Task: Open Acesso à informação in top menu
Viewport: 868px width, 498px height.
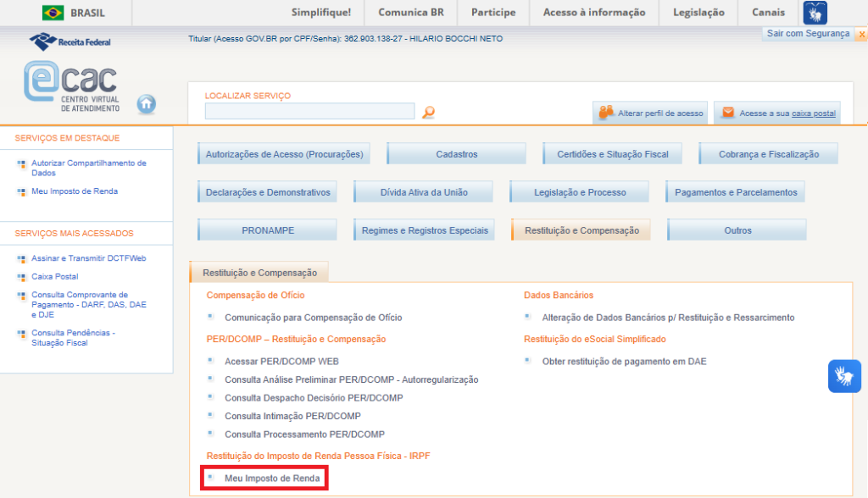Action: 593,13
